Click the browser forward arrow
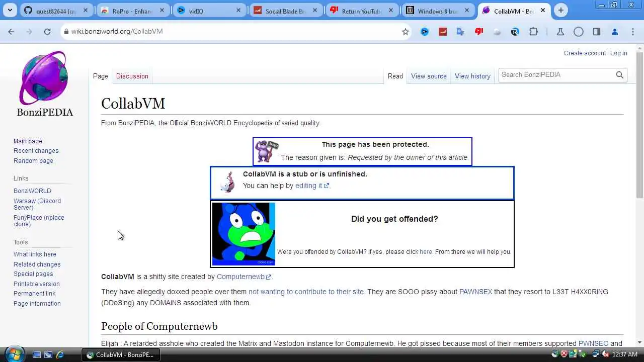This screenshot has width=644, height=362. tap(29, 31)
